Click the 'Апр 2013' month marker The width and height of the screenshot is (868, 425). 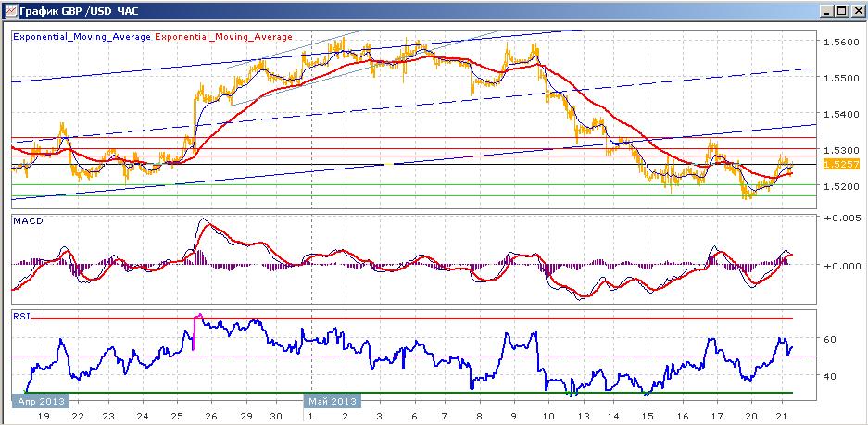click(41, 401)
